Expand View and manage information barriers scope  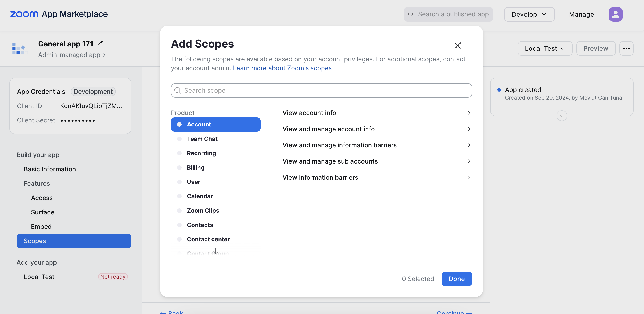[x=377, y=145]
